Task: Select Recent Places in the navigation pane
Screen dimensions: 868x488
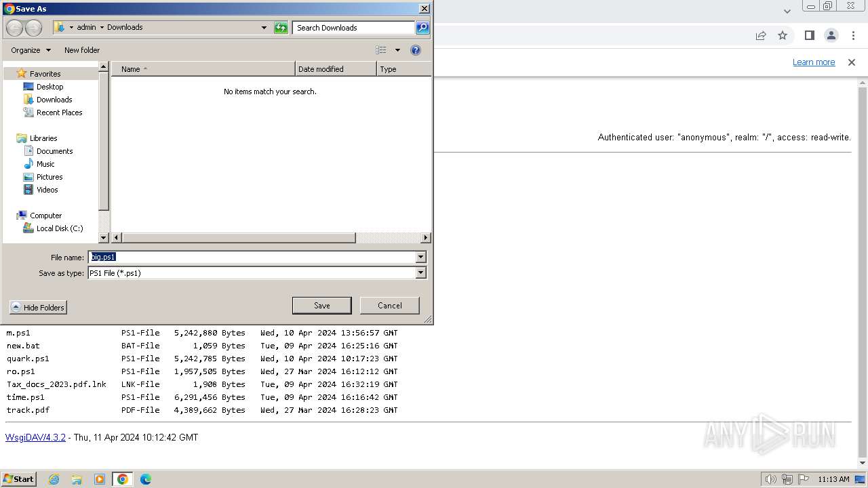Action: (x=59, y=113)
